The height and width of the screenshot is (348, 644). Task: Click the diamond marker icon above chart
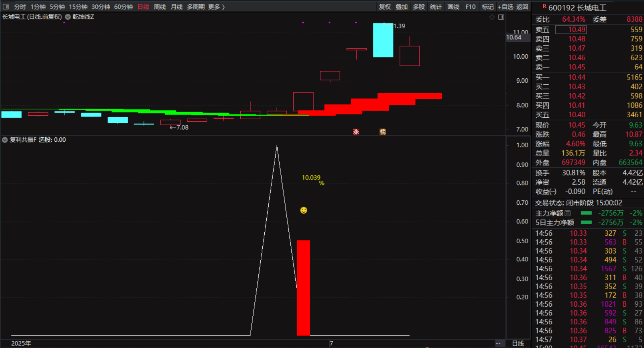pyautogui.click(x=492, y=17)
